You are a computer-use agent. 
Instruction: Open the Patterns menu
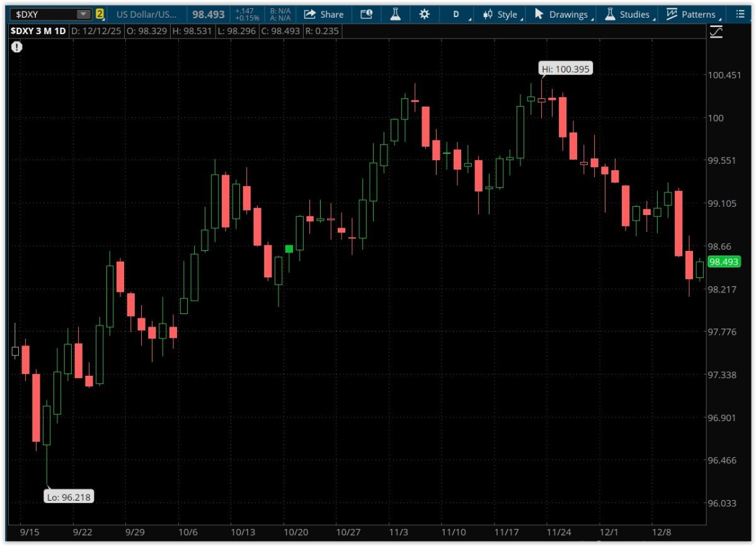(691, 15)
